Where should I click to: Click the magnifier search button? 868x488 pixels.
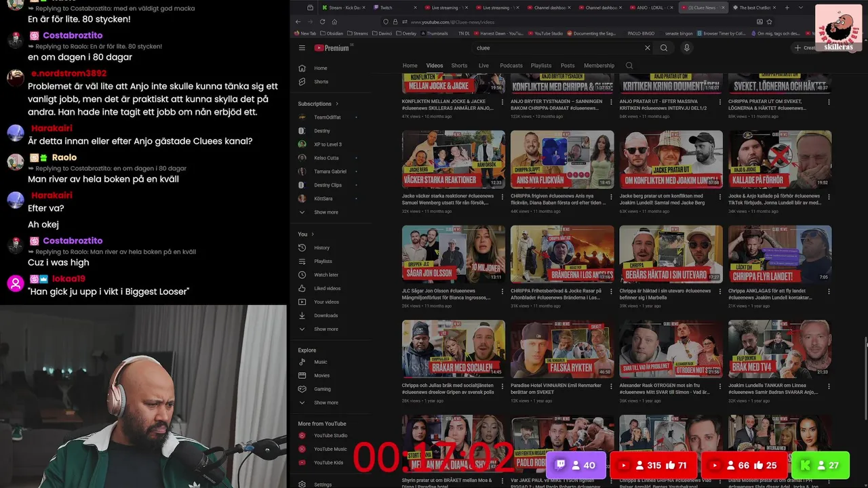(x=664, y=48)
